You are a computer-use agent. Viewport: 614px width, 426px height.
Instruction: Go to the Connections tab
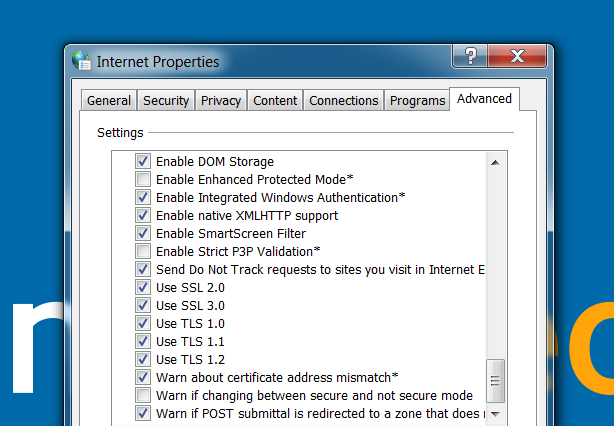tap(343, 101)
